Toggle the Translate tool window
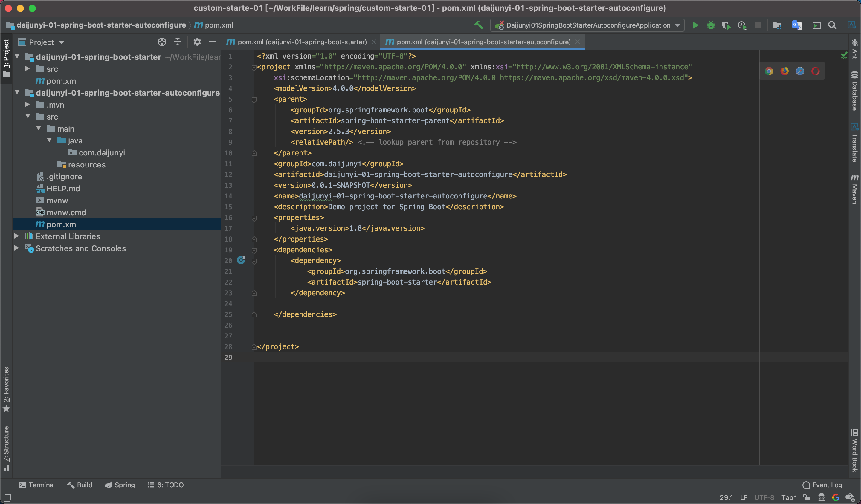This screenshot has width=861, height=504. pyautogui.click(x=854, y=143)
